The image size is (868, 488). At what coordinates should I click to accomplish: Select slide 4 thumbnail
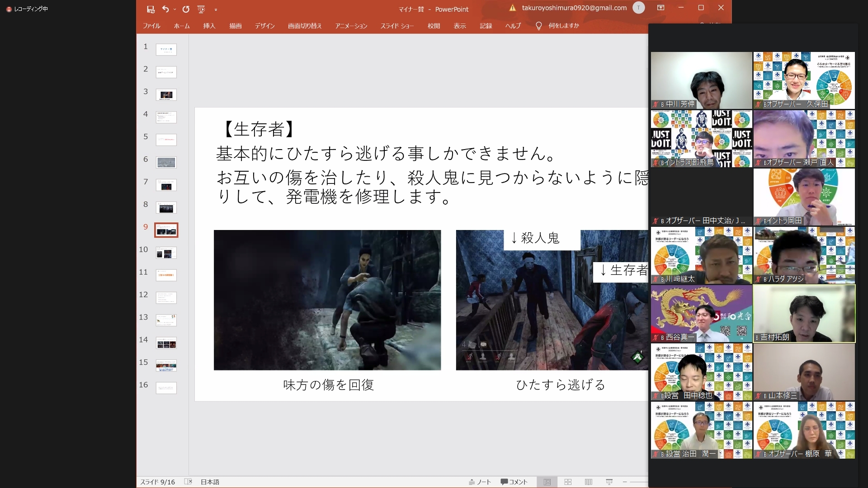tap(166, 117)
